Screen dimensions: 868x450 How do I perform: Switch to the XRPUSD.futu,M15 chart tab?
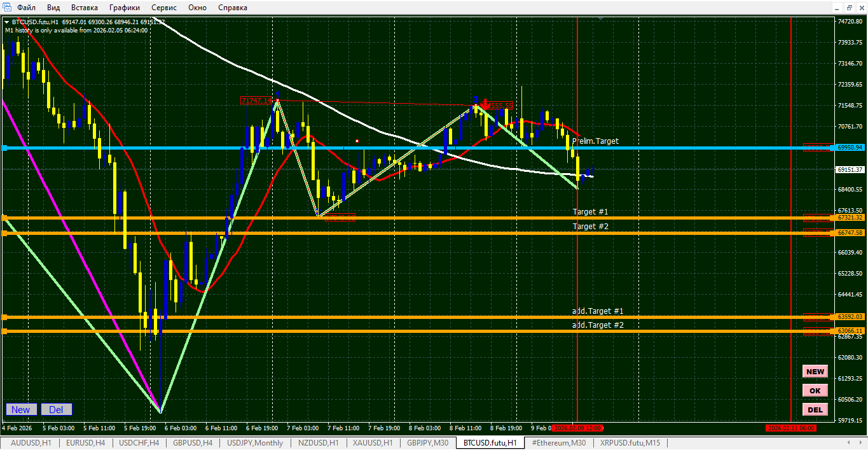630,443
